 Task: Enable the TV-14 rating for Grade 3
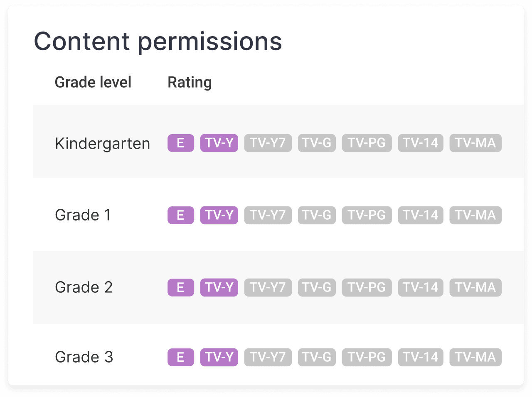click(x=420, y=357)
